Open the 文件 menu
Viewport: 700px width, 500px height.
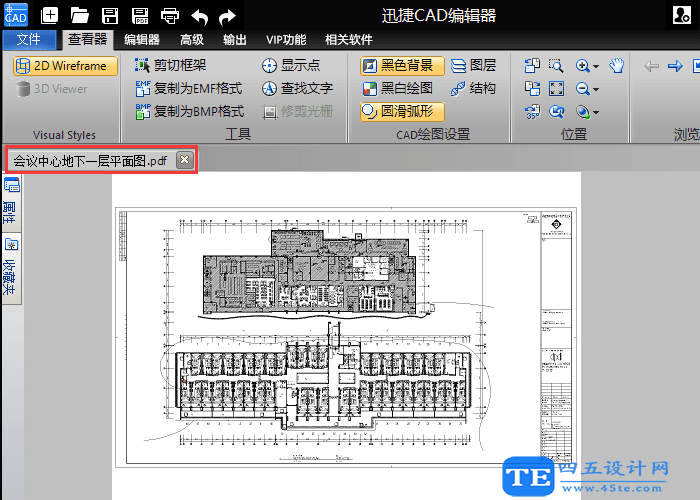29,40
